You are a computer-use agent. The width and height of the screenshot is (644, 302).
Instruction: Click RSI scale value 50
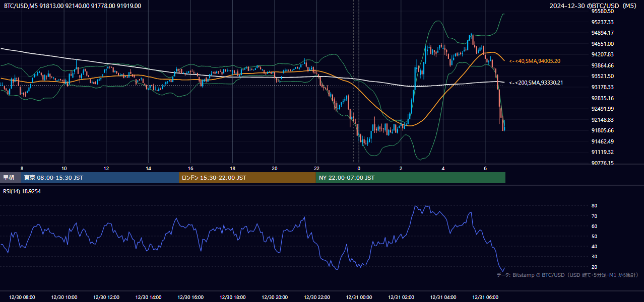pos(595,236)
